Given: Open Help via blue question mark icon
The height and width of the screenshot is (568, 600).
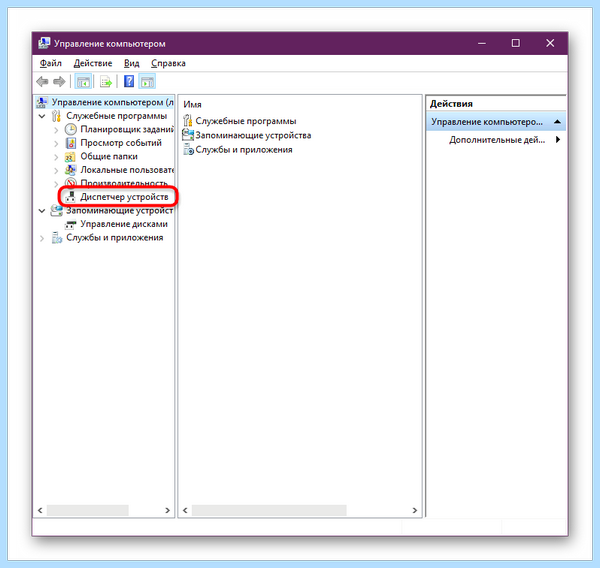Looking at the screenshot, I should click(x=129, y=81).
